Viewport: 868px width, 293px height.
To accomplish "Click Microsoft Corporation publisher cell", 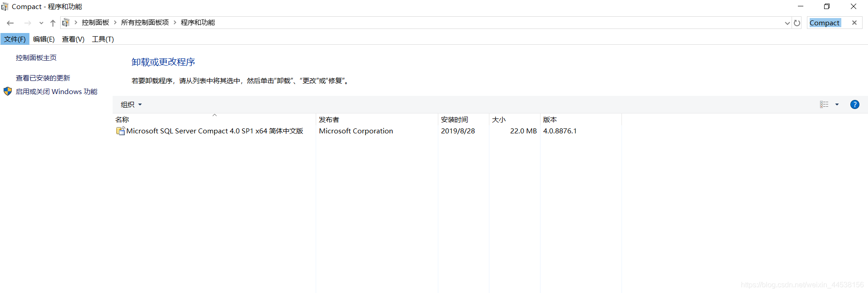I will tap(356, 131).
